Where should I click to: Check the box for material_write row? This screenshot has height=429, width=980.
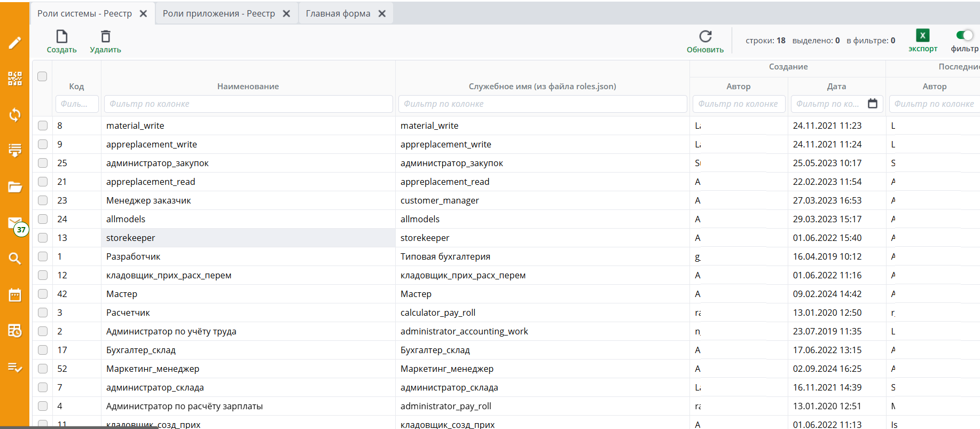coord(43,126)
